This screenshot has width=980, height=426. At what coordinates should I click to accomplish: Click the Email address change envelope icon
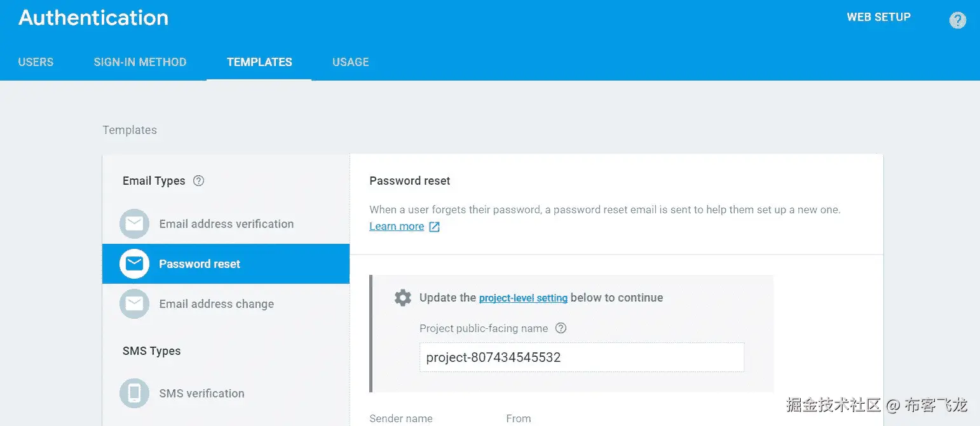[x=134, y=304]
